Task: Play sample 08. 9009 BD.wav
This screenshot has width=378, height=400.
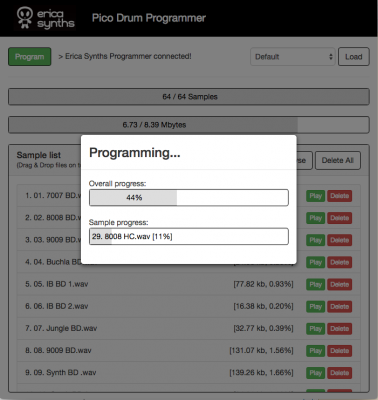Action: (315, 351)
